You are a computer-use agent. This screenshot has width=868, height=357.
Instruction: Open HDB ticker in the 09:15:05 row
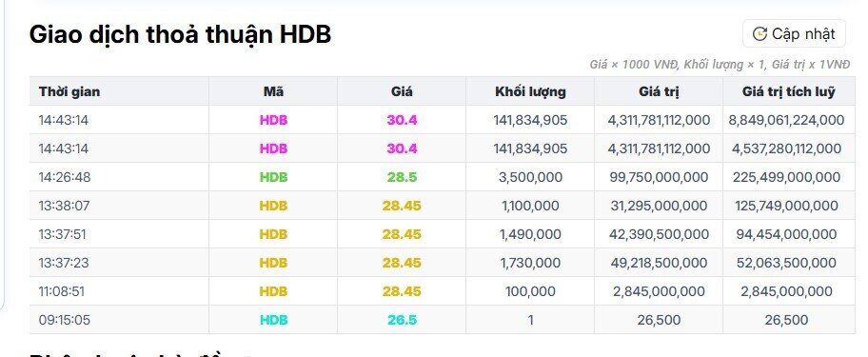tap(273, 320)
